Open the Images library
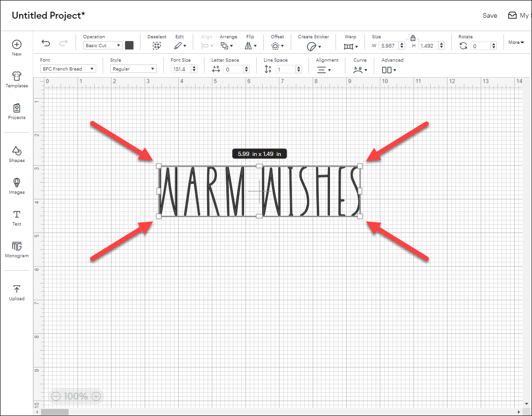This screenshot has height=416, width=532. point(17,185)
